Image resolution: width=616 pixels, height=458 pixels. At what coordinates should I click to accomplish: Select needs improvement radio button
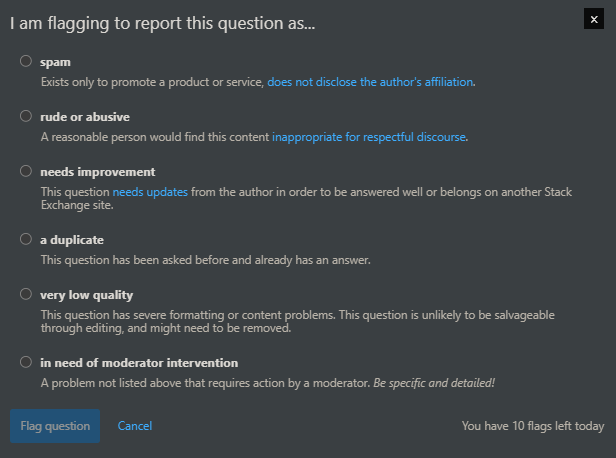click(x=26, y=171)
